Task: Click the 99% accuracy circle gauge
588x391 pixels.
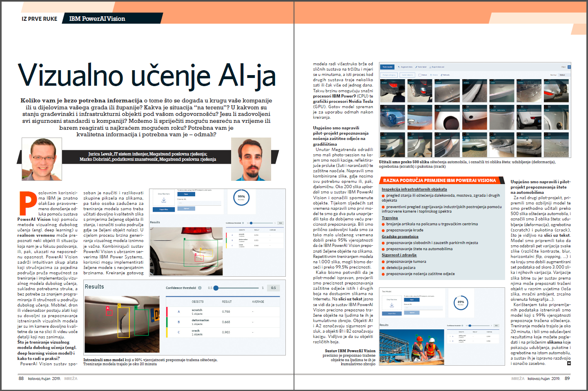Action: [241, 198]
